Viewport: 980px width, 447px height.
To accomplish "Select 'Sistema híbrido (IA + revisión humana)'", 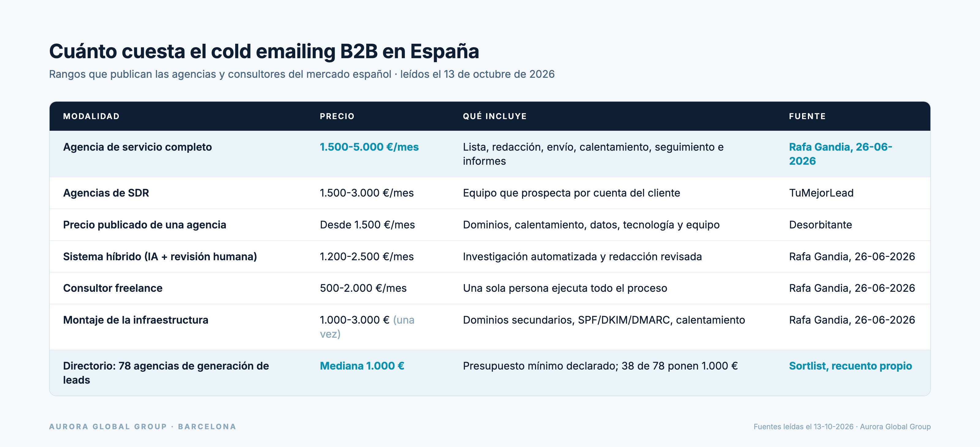I will click(x=160, y=257).
